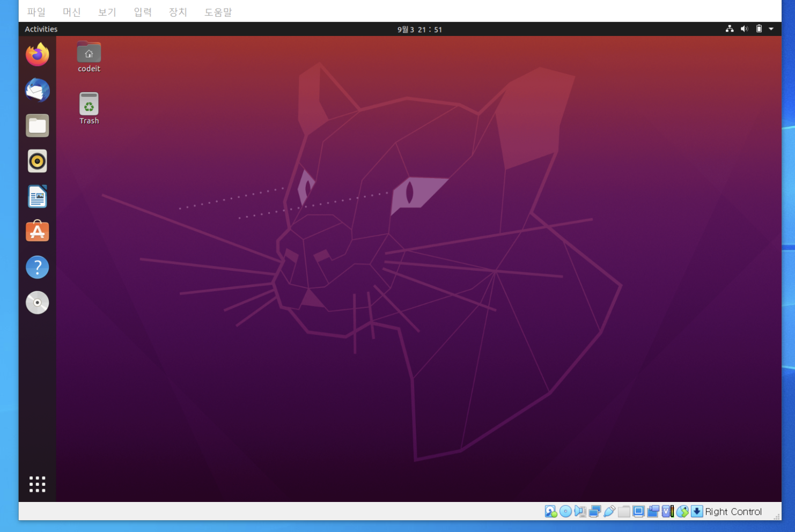Open the Activities overview
This screenshot has width=795, height=532.
41,29
